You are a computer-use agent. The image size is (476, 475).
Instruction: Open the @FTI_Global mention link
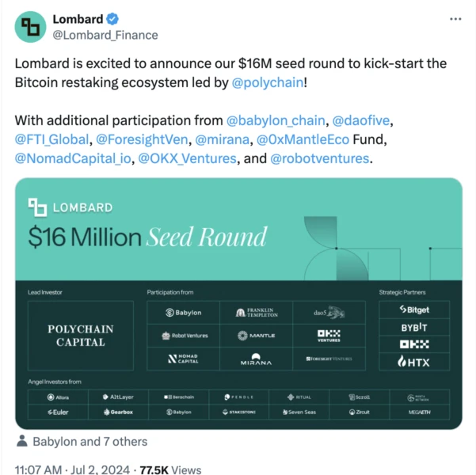click(x=52, y=139)
